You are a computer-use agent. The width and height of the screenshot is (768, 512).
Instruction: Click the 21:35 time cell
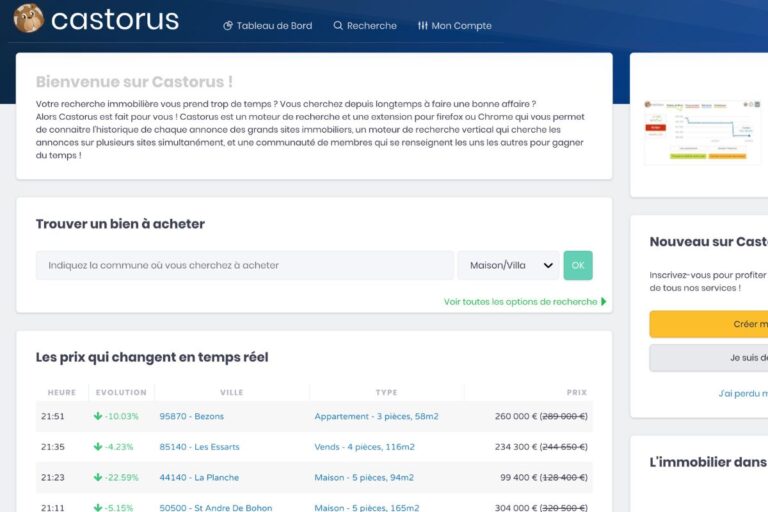52,446
